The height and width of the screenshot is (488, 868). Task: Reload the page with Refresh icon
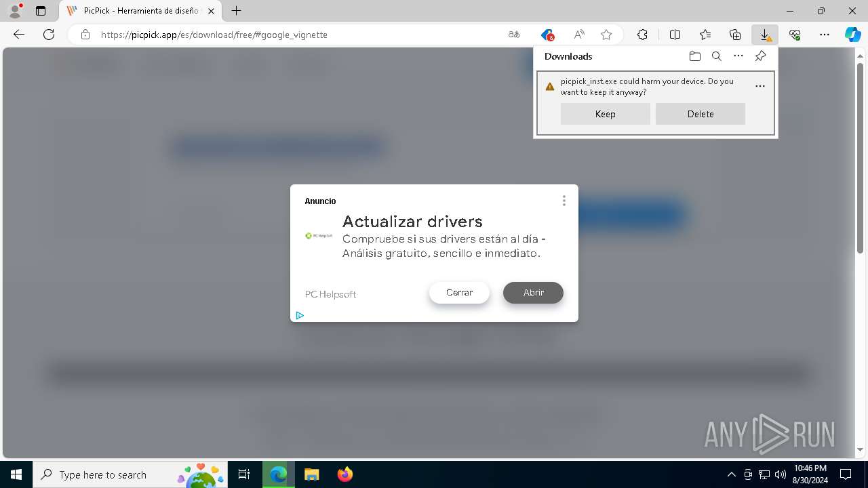49,35
